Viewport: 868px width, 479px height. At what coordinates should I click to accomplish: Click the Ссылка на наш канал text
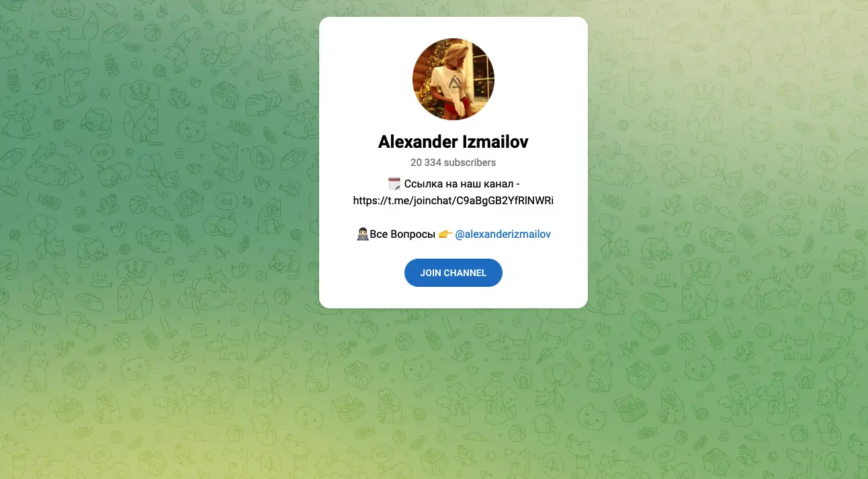click(x=459, y=183)
